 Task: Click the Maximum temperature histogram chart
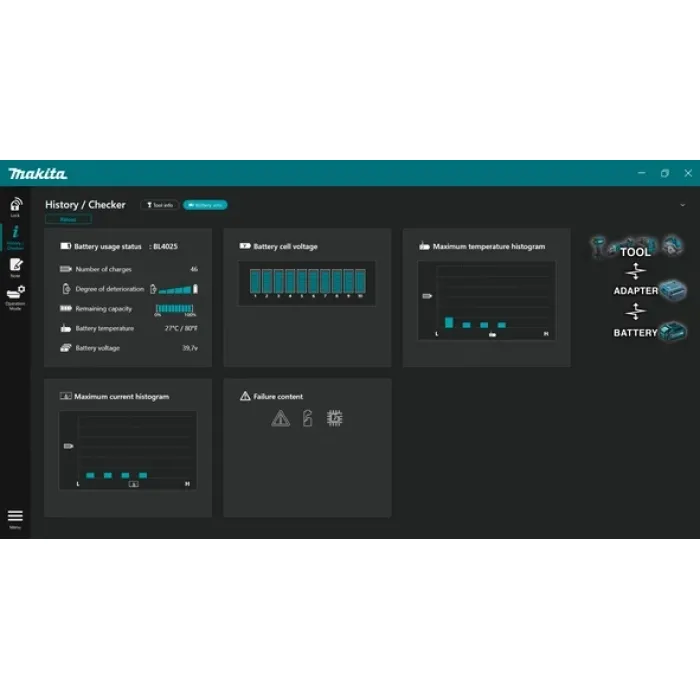click(486, 299)
